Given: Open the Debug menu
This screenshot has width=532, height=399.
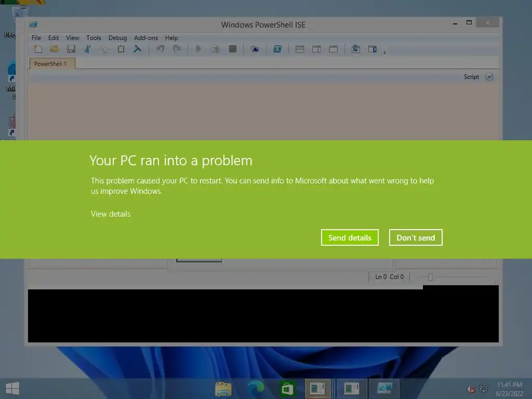Looking at the screenshot, I should coord(118,37).
